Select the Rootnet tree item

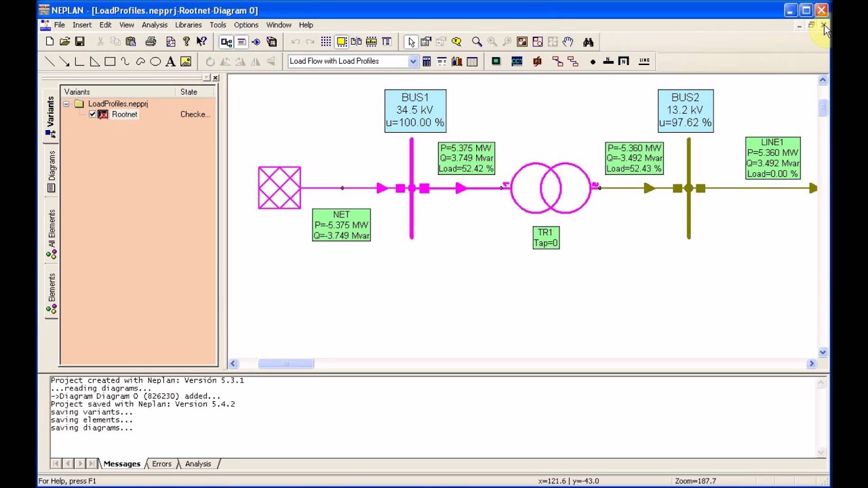click(125, 115)
